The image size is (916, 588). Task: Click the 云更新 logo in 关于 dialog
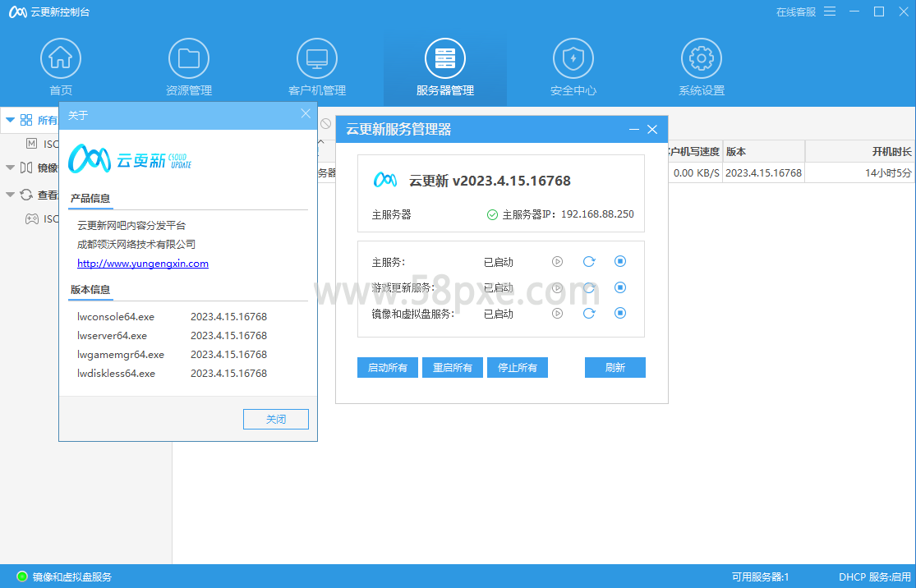pos(130,158)
